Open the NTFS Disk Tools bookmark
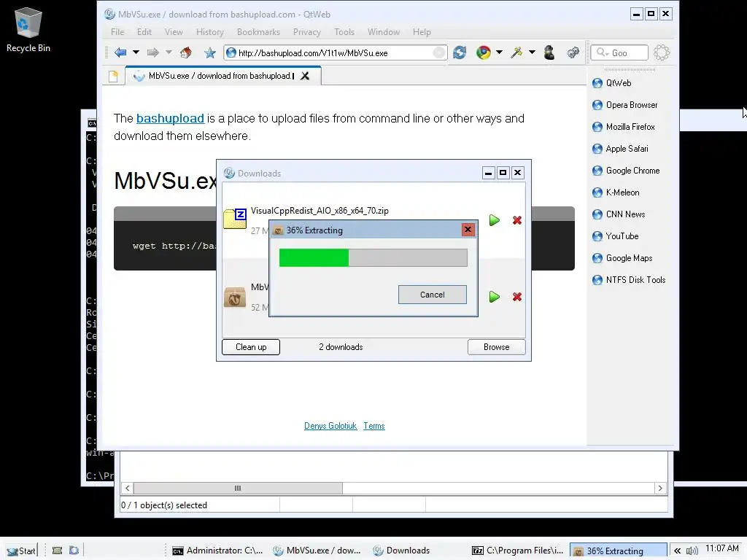The height and width of the screenshot is (560, 747). (x=629, y=280)
